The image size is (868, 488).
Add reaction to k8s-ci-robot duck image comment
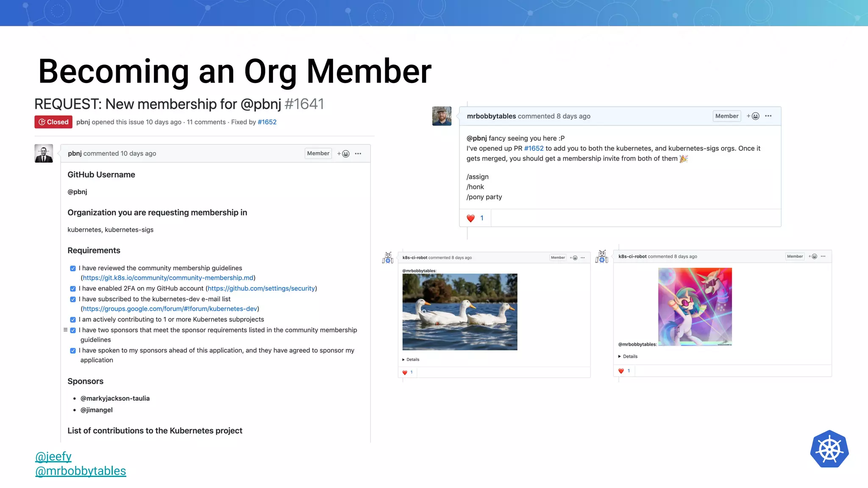click(573, 258)
